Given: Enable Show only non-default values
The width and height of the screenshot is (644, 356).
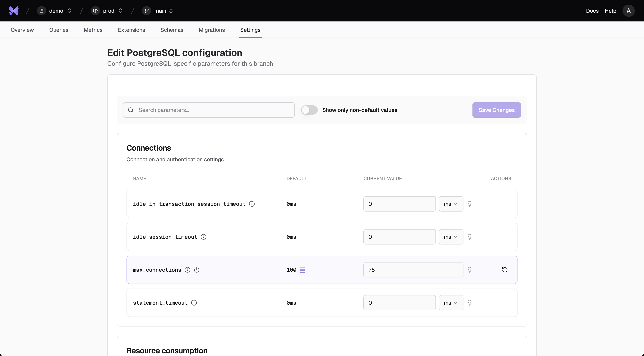Looking at the screenshot, I should click(309, 110).
